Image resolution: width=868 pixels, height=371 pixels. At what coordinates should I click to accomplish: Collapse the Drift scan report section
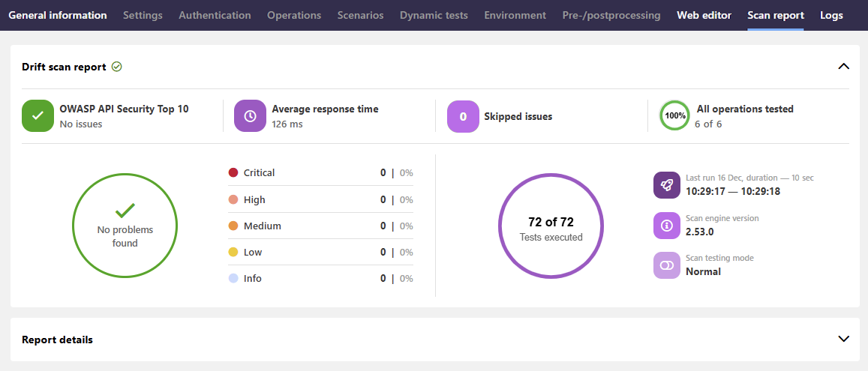(843, 67)
